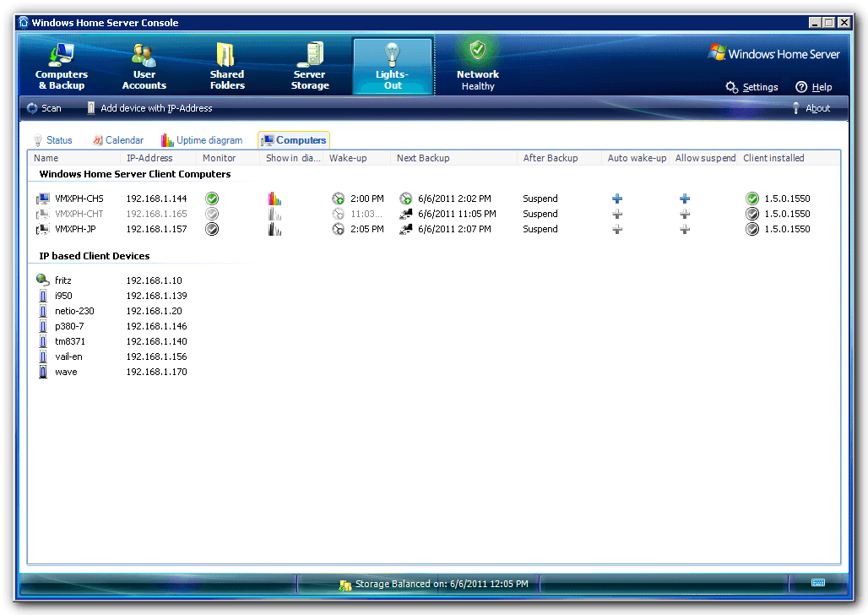Select the vail-en device icon

(42, 356)
